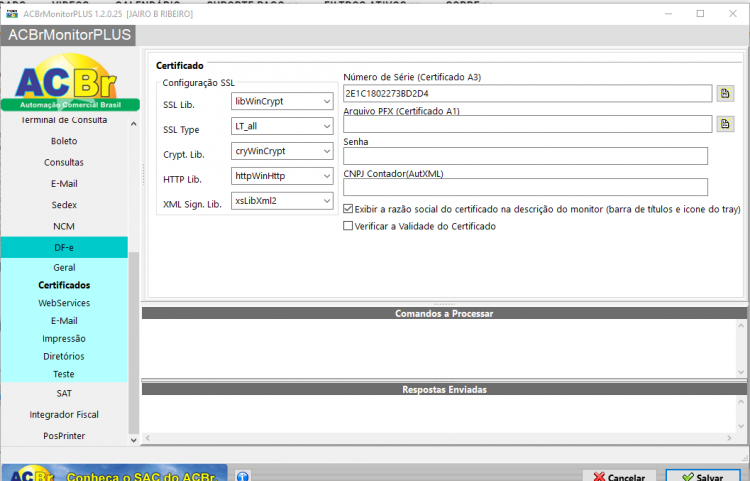Click Respostas Enviadas scroll down arrow

[x=741, y=426]
